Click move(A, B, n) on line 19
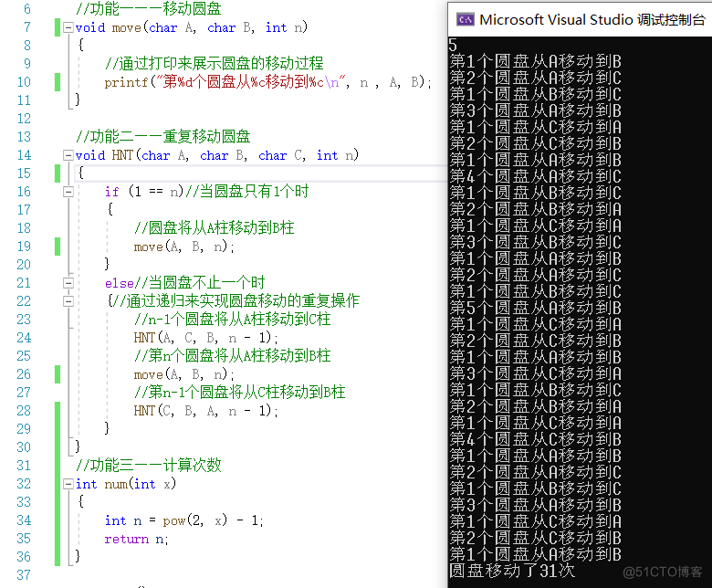The height and width of the screenshot is (588, 712). click(x=183, y=247)
